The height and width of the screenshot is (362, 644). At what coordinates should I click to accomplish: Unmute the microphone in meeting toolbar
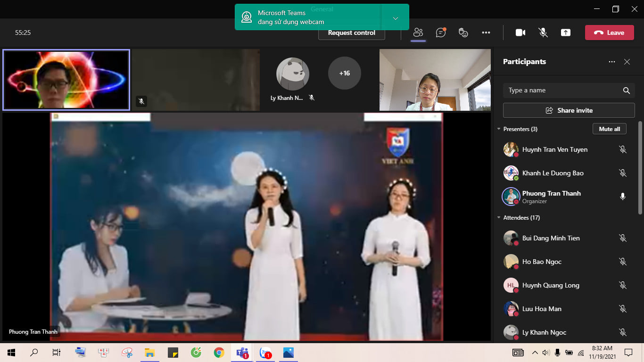(543, 33)
